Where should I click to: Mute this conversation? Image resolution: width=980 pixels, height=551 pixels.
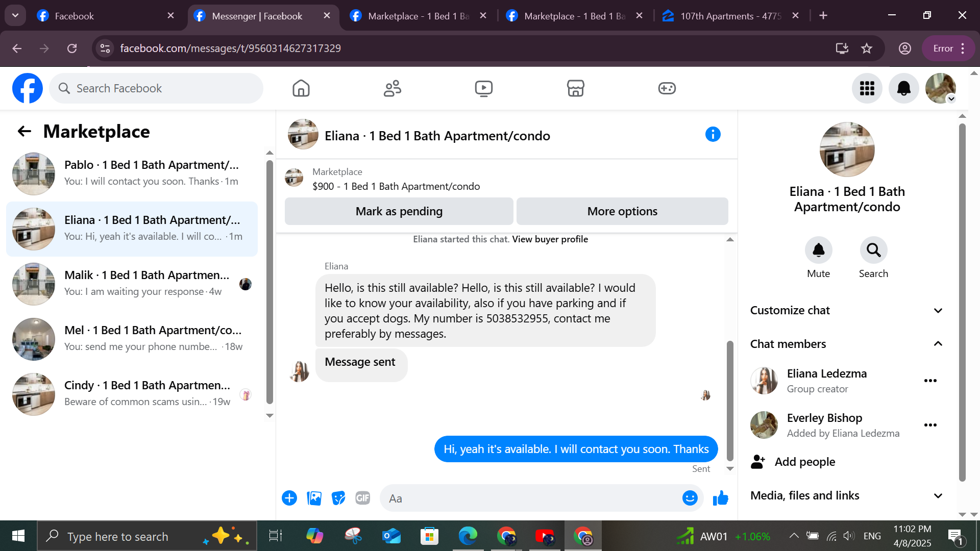coord(818,251)
